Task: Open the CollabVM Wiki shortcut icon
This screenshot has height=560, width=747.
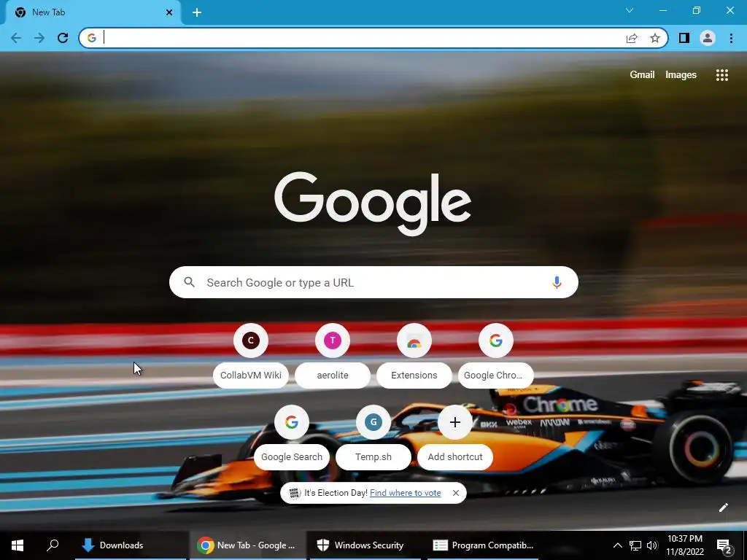Action: click(x=251, y=341)
